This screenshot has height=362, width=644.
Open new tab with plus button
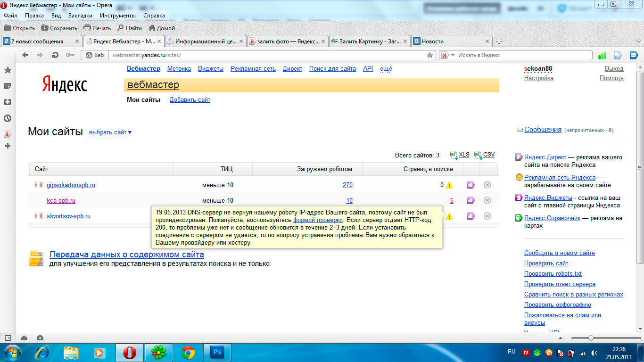(x=499, y=41)
